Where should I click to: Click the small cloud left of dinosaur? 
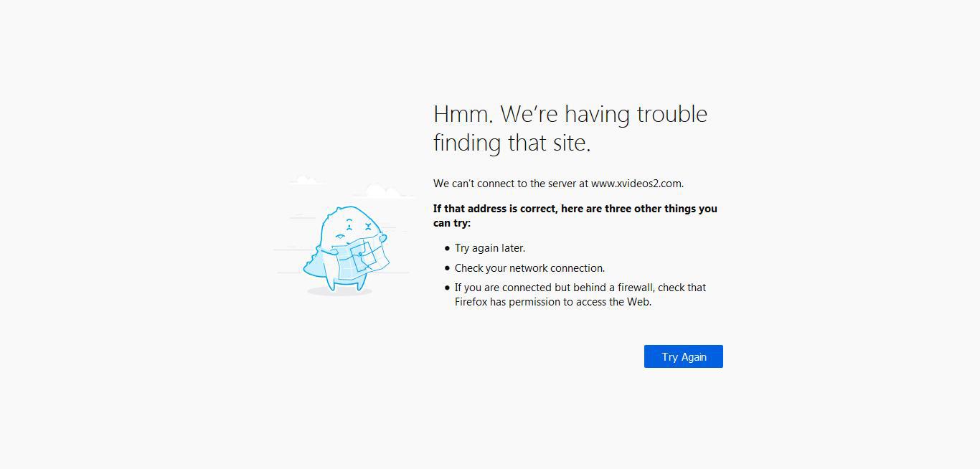[306, 179]
